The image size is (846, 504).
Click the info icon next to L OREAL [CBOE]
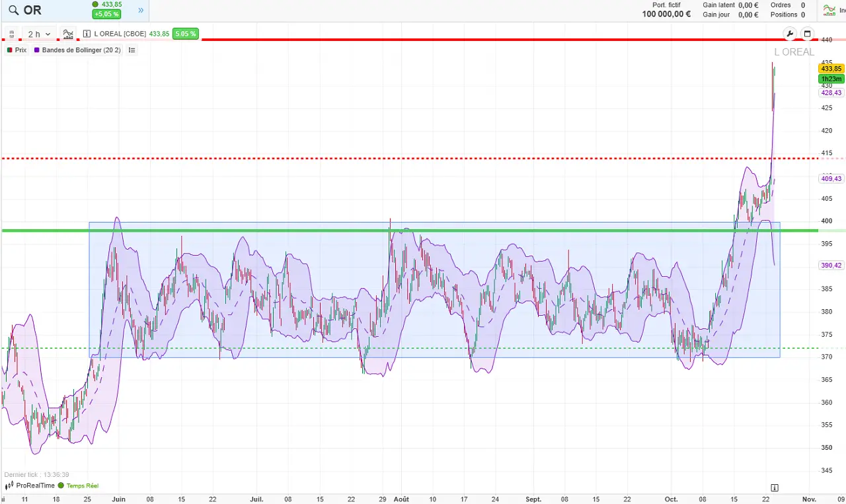[87, 34]
